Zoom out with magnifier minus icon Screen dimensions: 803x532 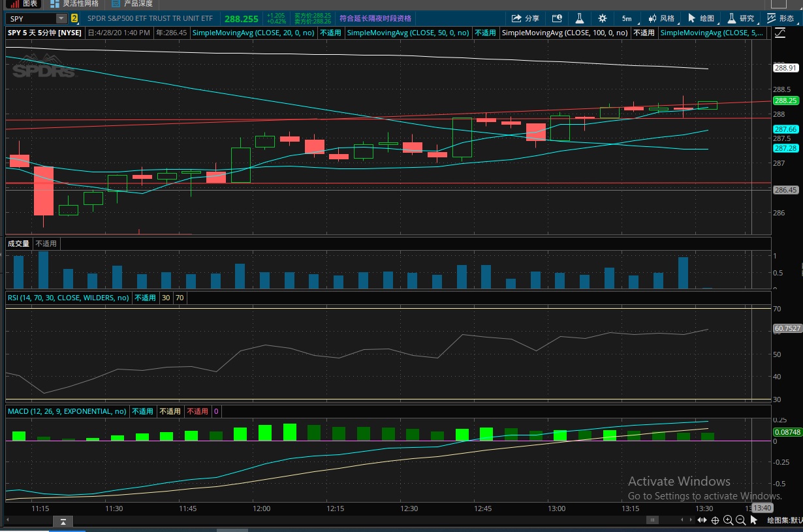740,520
